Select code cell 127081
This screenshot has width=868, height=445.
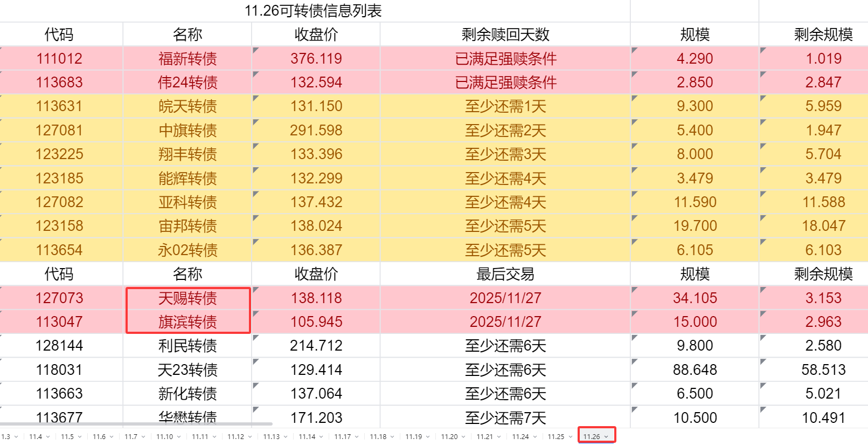(x=59, y=130)
